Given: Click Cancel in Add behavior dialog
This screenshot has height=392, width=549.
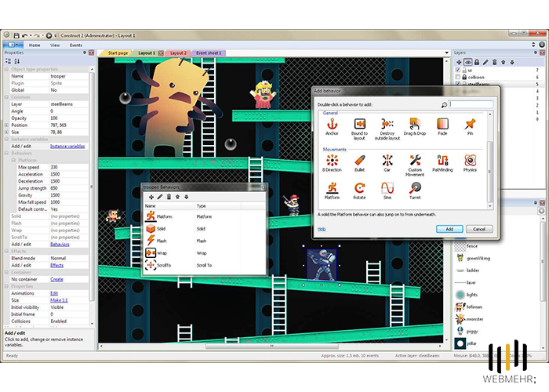Looking at the screenshot, I should click(479, 229).
